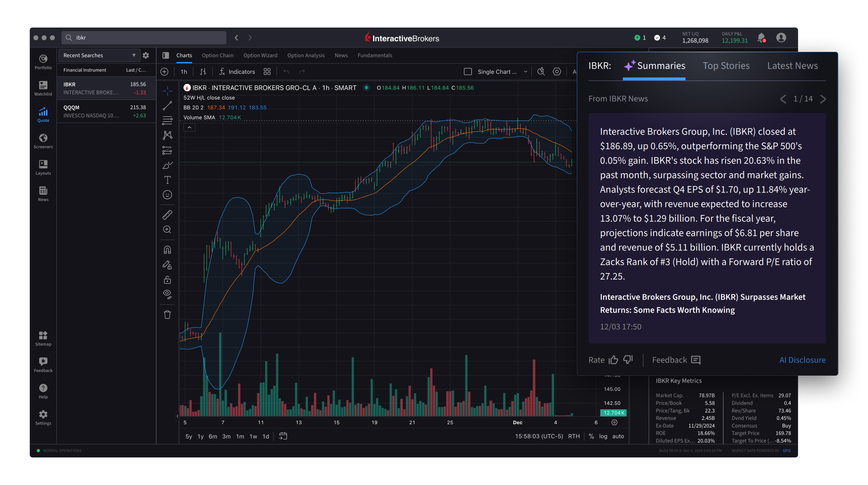Click the trash delete drawings icon
This screenshot has width=868, height=485.
point(167,315)
